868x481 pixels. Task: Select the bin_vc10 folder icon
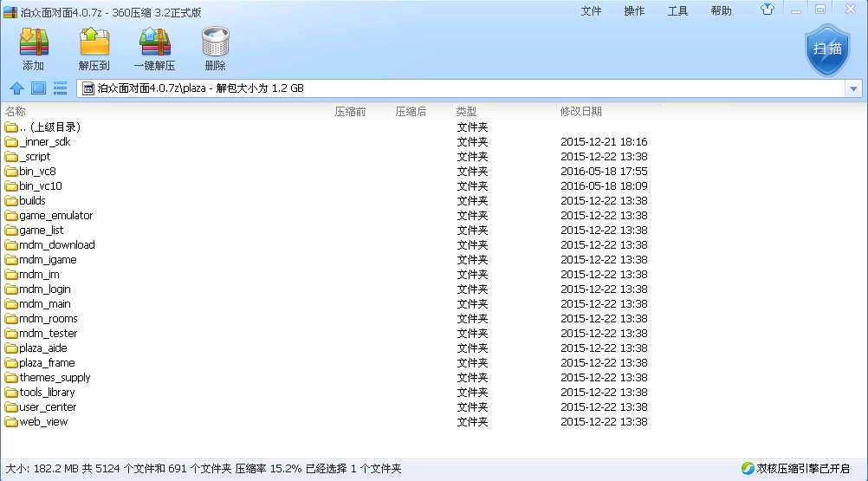[11, 186]
